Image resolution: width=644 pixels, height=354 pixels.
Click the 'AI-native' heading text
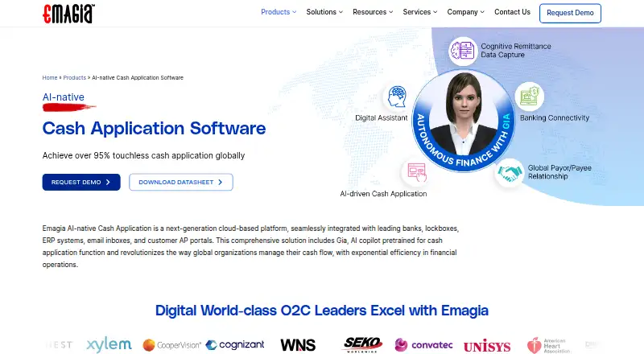click(x=64, y=97)
